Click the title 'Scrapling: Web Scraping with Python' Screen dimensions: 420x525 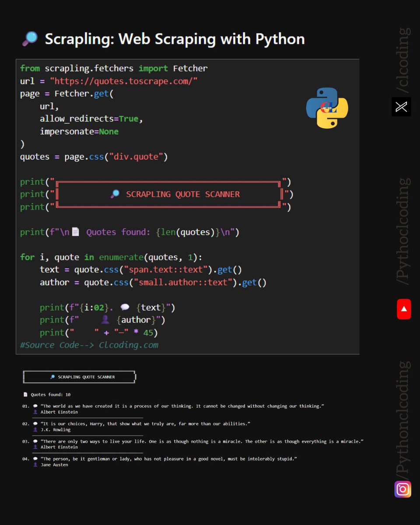(x=175, y=39)
